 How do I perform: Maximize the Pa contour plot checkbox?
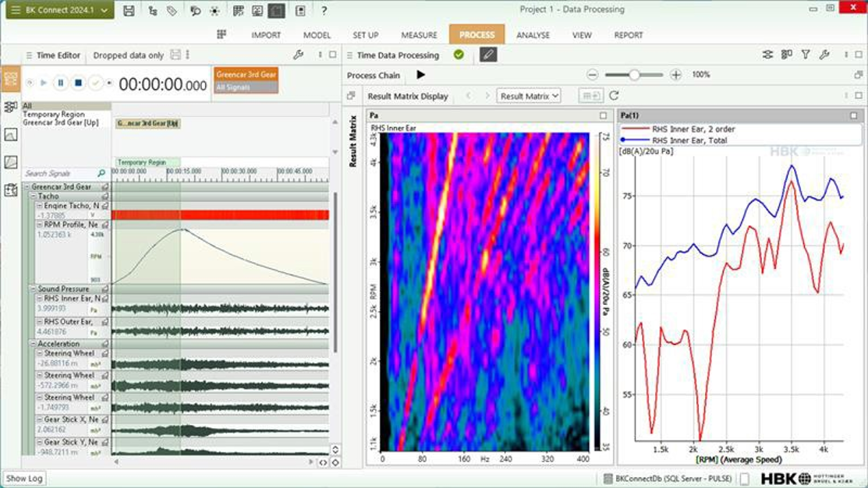[x=604, y=115]
